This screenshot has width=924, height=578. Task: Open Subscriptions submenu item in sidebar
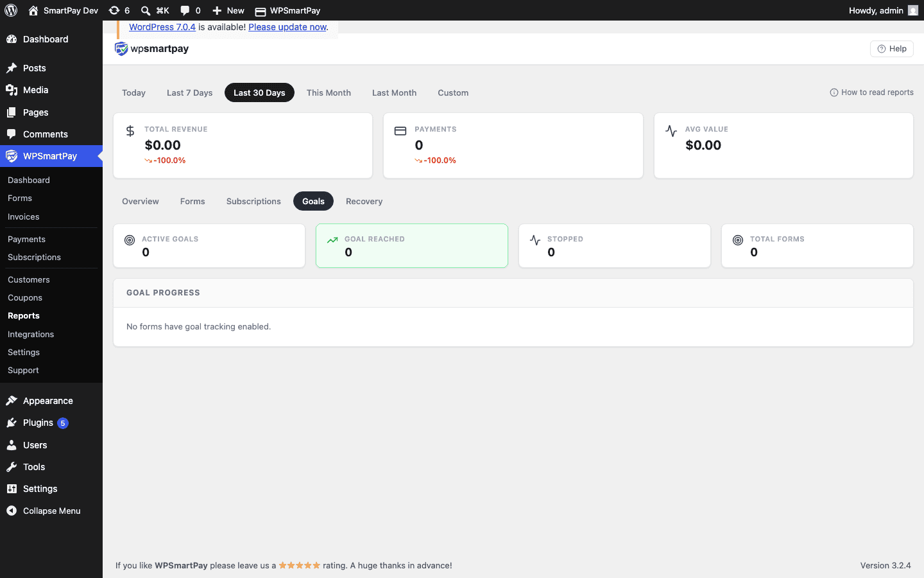(34, 257)
